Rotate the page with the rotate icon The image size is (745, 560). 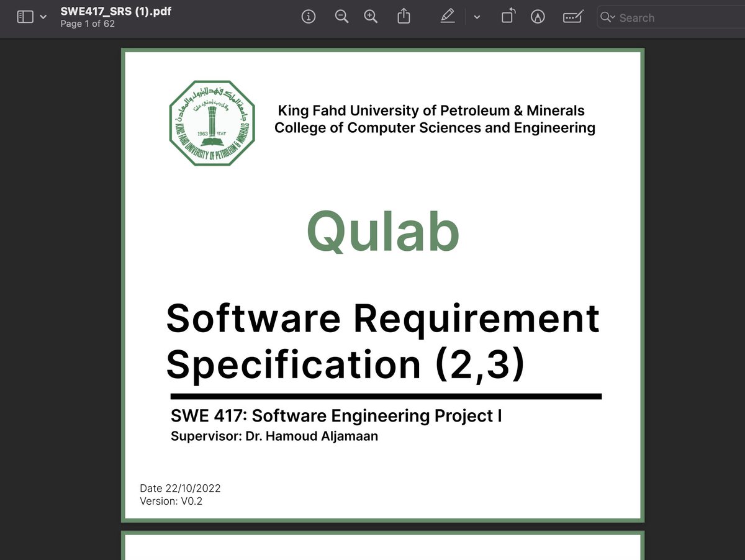click(x=508, y=17)
